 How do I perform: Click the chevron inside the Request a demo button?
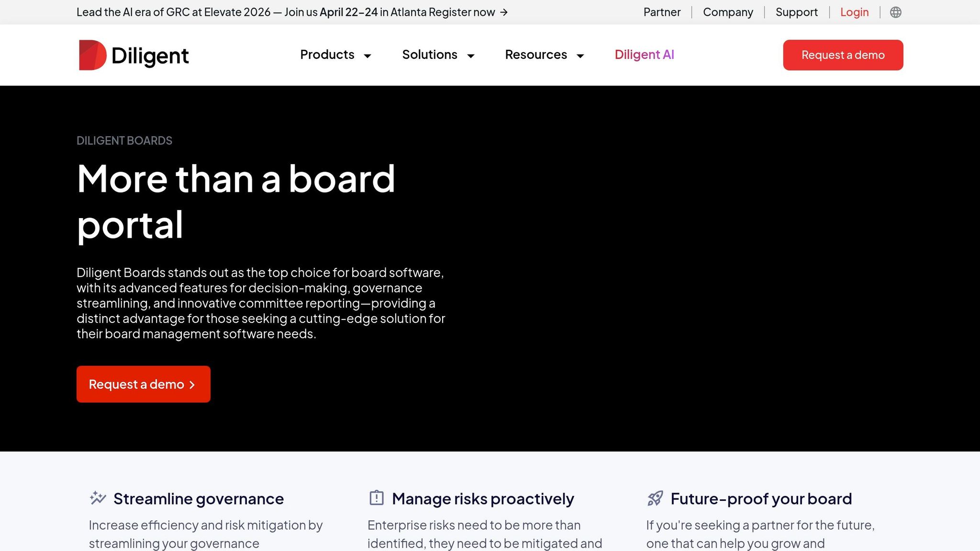coord(192,384)
